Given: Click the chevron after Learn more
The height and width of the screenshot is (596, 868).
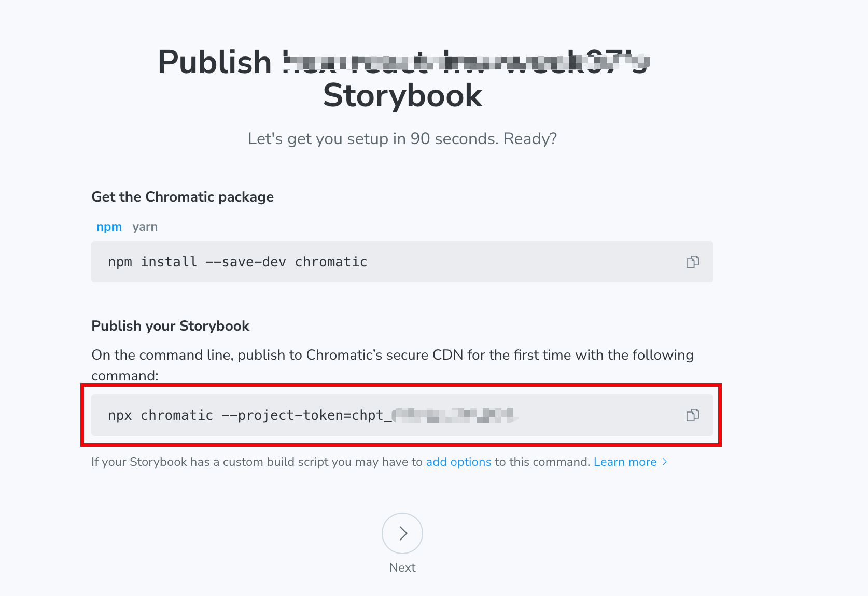Looking at the screenshot, I should pyautogui.click(x=665, y=462).
